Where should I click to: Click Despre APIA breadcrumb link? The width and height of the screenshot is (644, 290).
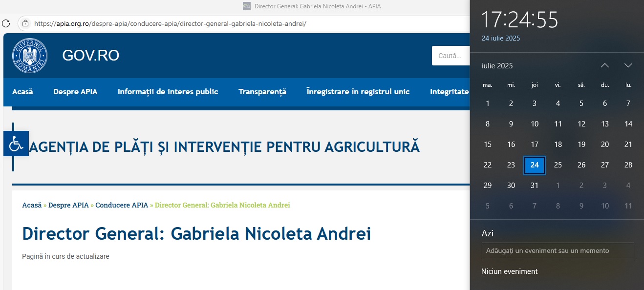(68, 205)
